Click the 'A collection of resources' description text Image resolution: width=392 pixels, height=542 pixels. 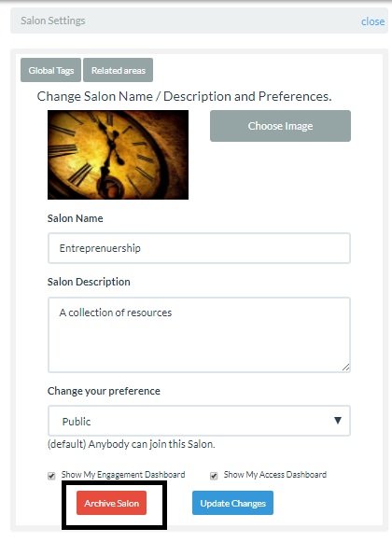click(116, 313)
